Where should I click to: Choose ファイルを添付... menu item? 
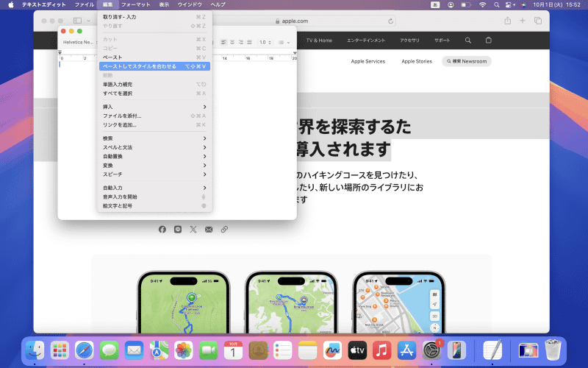tap(154, 116)
